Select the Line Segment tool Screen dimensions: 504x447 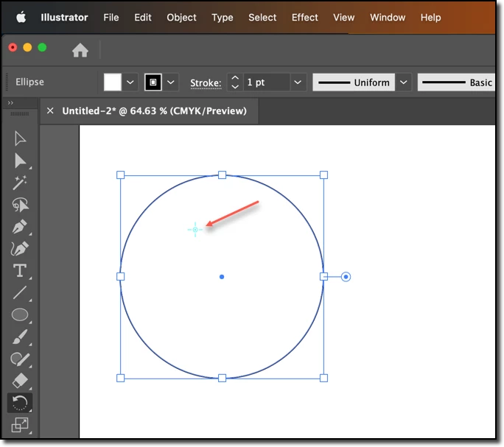[x=20, y=293]
